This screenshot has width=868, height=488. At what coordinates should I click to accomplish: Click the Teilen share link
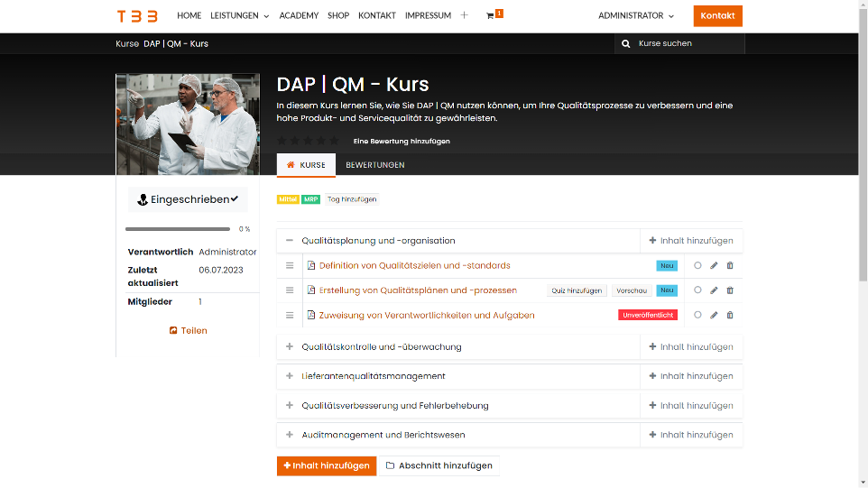coord(188,330)
